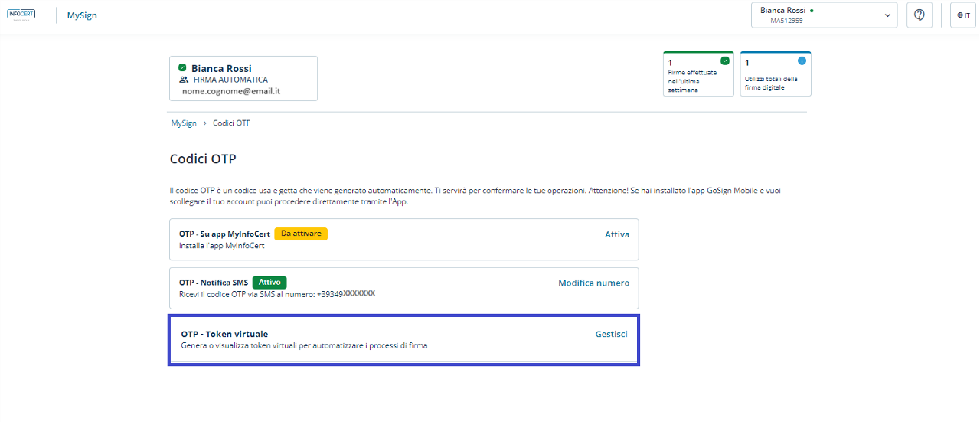Expand the Bianca Rossi account dropdown

[x=823, y=15]
